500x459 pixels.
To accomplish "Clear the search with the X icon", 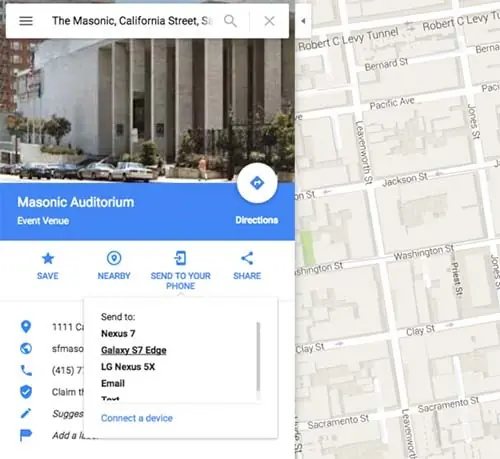I will (269, 21).
